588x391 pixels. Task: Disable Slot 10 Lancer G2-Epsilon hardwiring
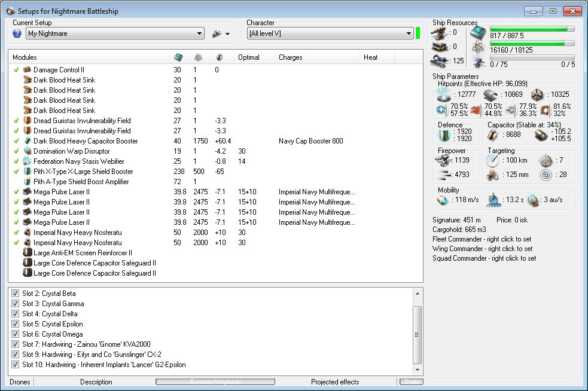16,365
